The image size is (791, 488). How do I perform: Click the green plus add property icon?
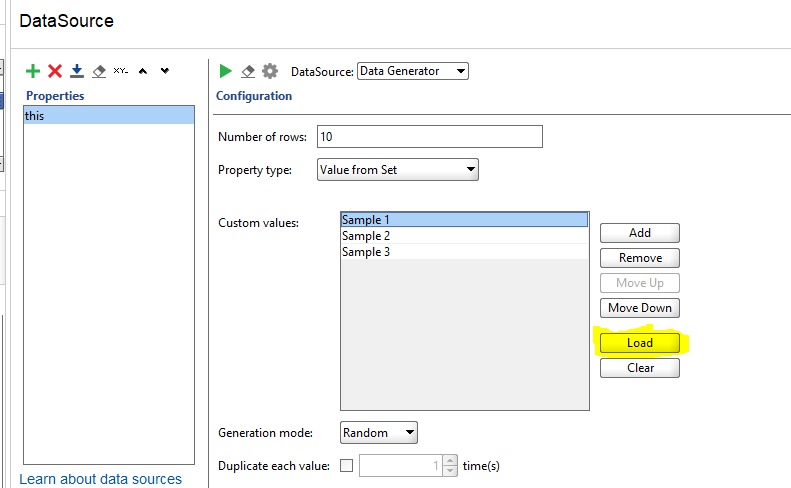tap(33, 71)
